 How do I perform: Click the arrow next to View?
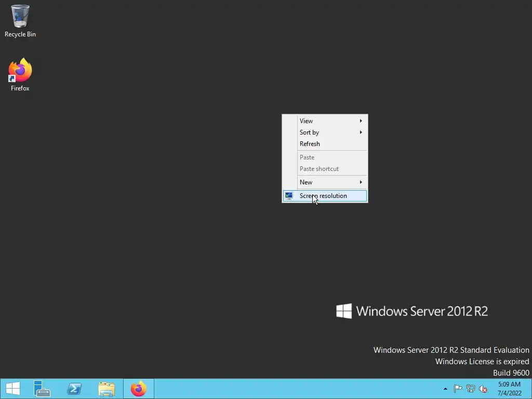(x=361, y=121)
